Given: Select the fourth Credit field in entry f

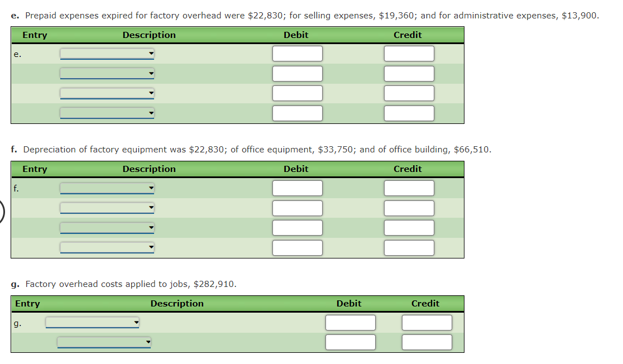Looking at the screenshot, I should (x=409, y=247).
